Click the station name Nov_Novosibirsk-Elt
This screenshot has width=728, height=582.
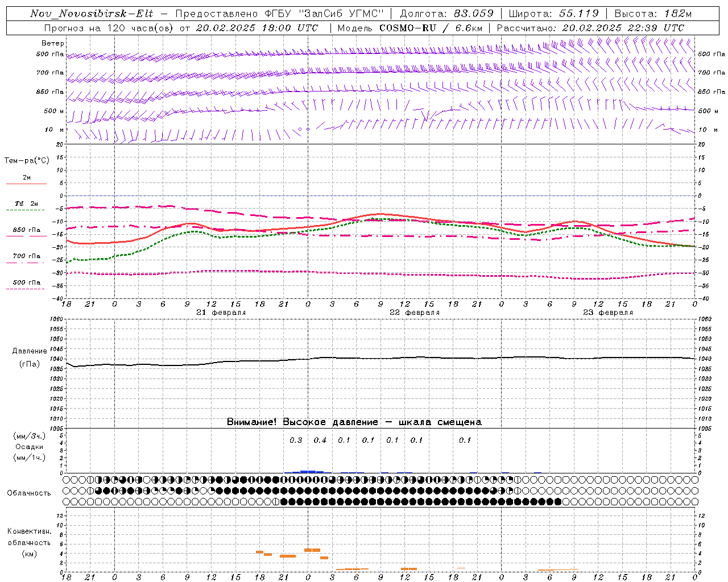[92, 14]
